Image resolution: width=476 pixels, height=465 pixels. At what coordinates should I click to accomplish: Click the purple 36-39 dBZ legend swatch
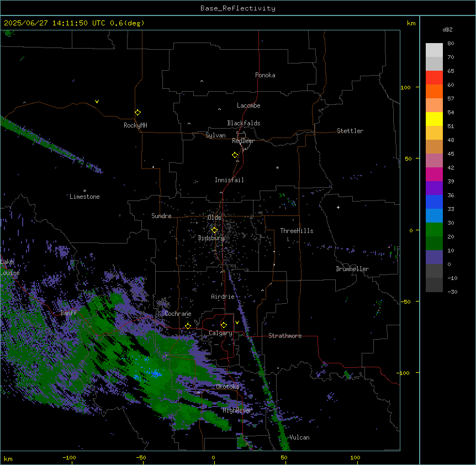(434, 188)
